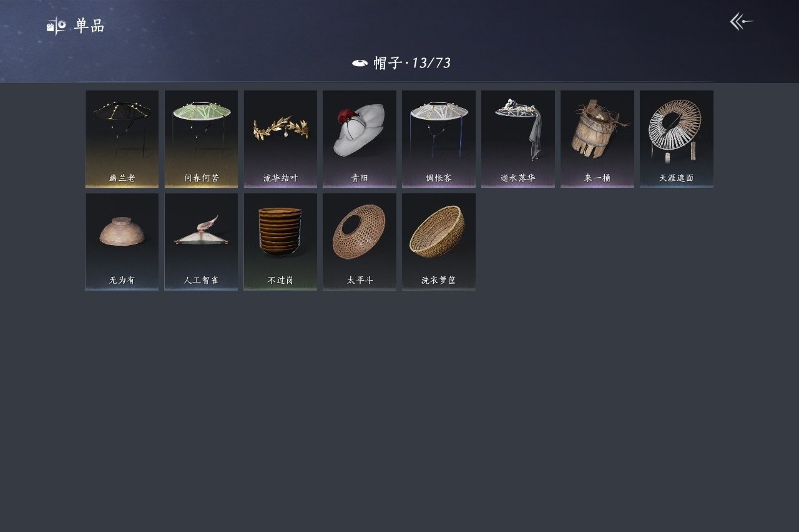The height and width of the screenshot is (532, 799).
Task: Select the 幽兰老 black hat
Action: [122, 139]
